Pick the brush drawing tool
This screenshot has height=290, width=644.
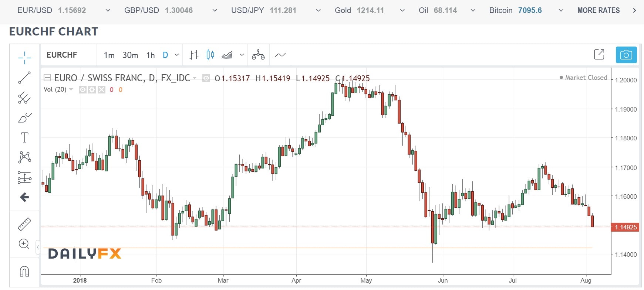(24, 118)
